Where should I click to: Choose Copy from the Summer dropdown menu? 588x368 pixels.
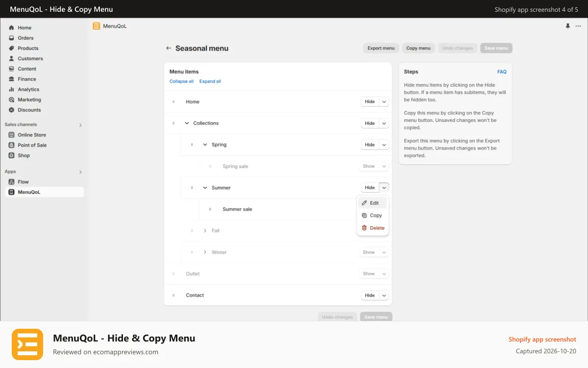coord(372,215)
